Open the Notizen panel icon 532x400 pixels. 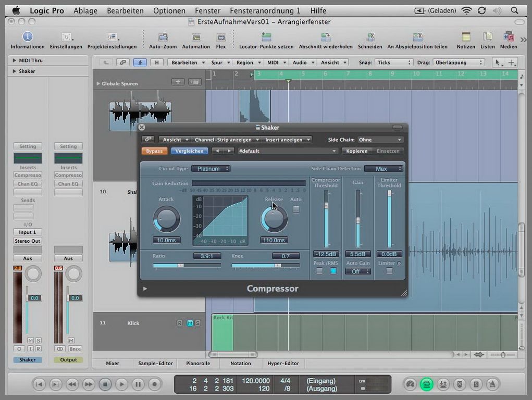click(466, 36)
